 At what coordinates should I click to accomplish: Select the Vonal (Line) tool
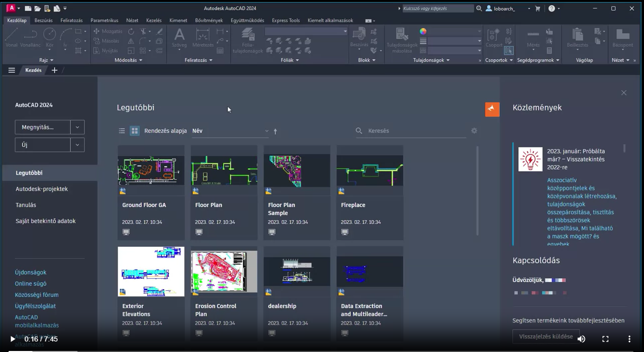click(12, 38)
